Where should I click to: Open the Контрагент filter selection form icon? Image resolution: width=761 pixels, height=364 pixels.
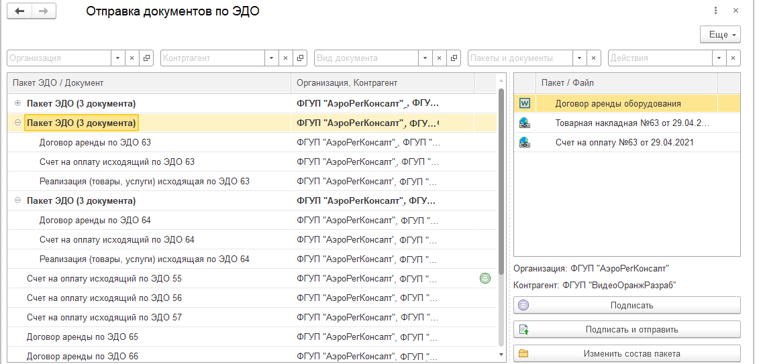pyautogui.click(x=300, y=58)
